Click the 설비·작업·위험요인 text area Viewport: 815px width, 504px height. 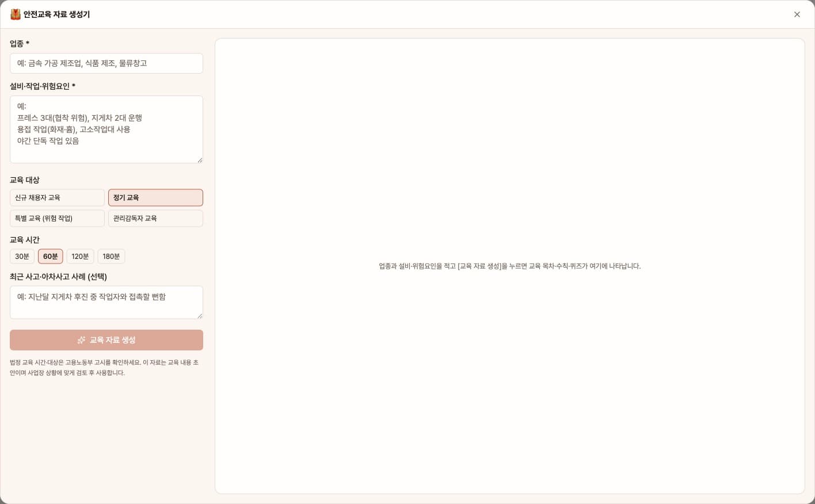[106, 129]
